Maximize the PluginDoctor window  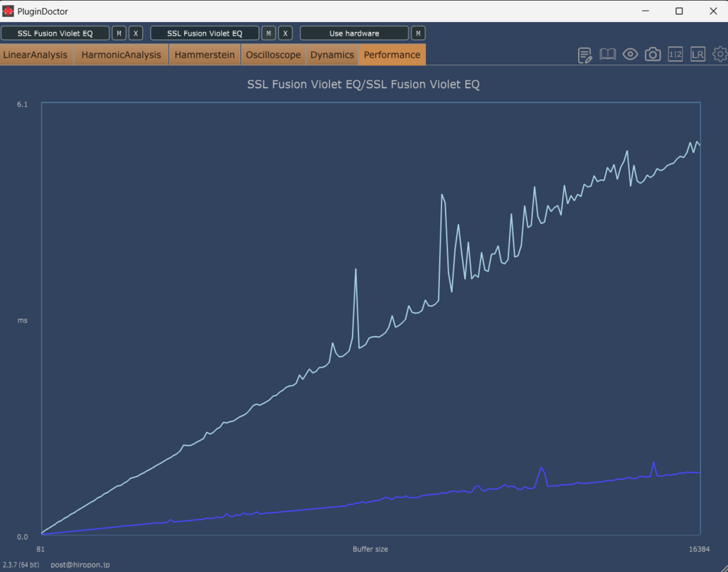tap(679, 11)
